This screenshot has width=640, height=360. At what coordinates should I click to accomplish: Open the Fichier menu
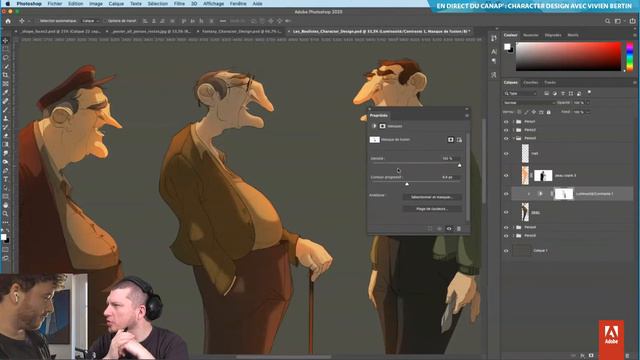click(55, 4)
